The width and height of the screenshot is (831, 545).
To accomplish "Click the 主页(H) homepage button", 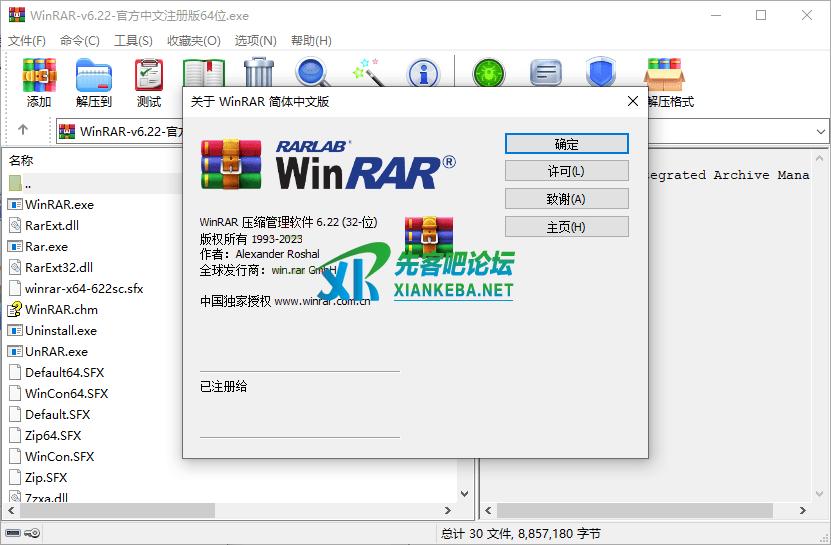I will [x=566, y=227].
